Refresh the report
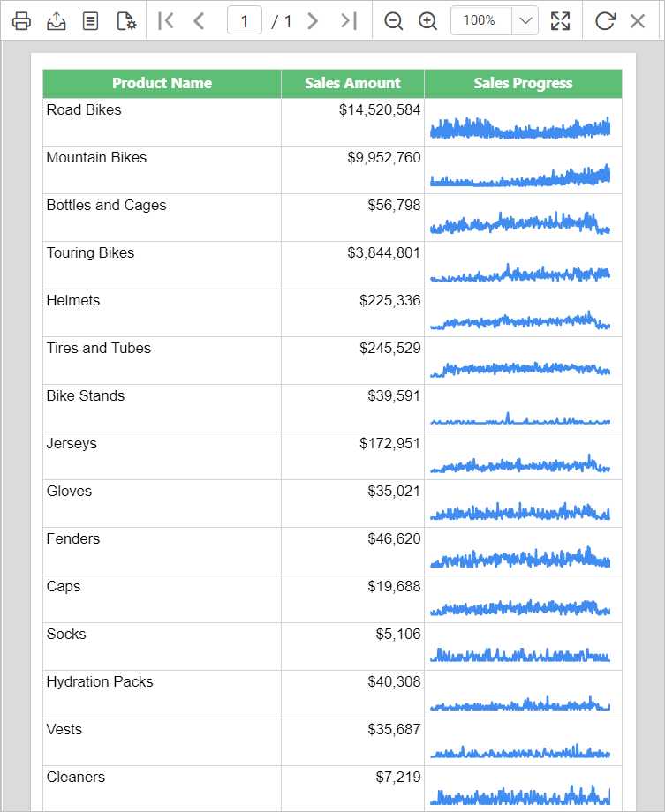The image size is (665, 812). [x=604, y=20]
